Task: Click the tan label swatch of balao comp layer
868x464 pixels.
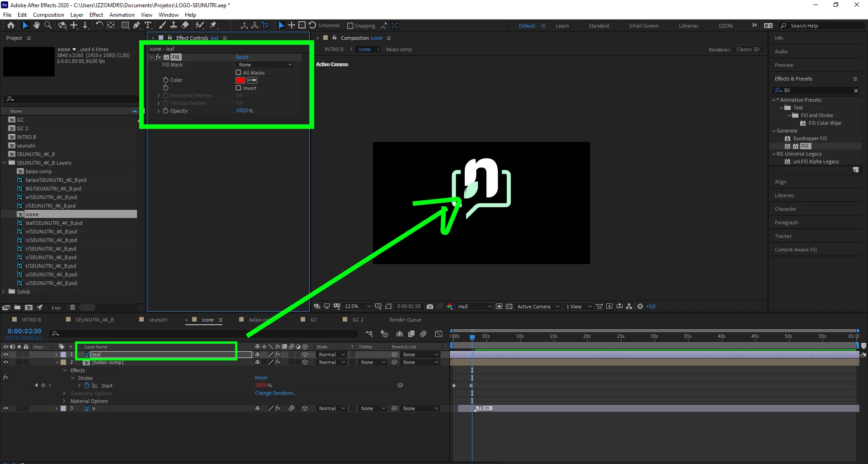Action: (x=63, y=362)
